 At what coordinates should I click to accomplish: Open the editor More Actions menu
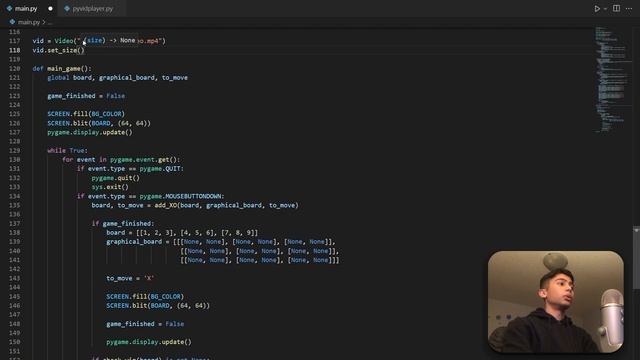coord(629,8)
